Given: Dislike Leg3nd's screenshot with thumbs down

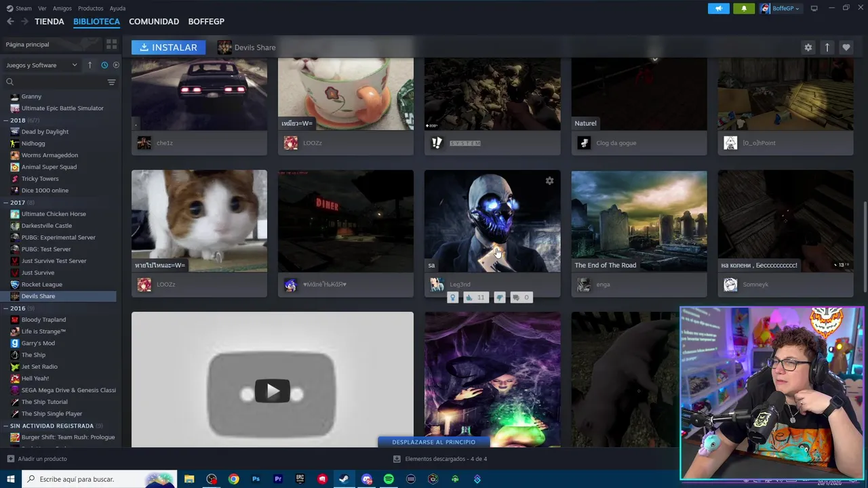Looking at the screenshot, I should (x=500, y=297).
